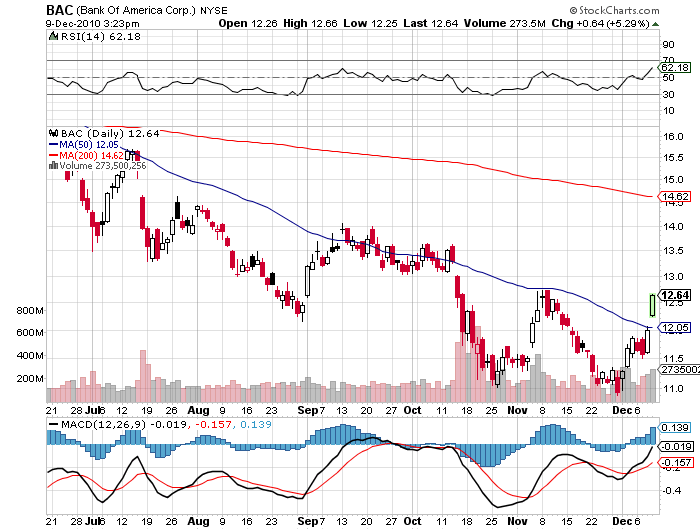The image size is (700, 530).
Task: Click the Low 12.25 value
Action: pos(370,23)
